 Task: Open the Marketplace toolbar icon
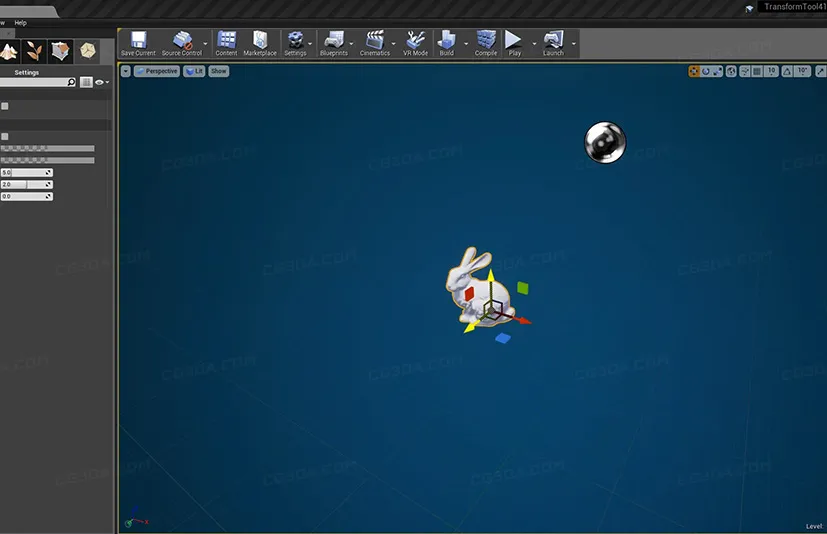tap(260, 43)
